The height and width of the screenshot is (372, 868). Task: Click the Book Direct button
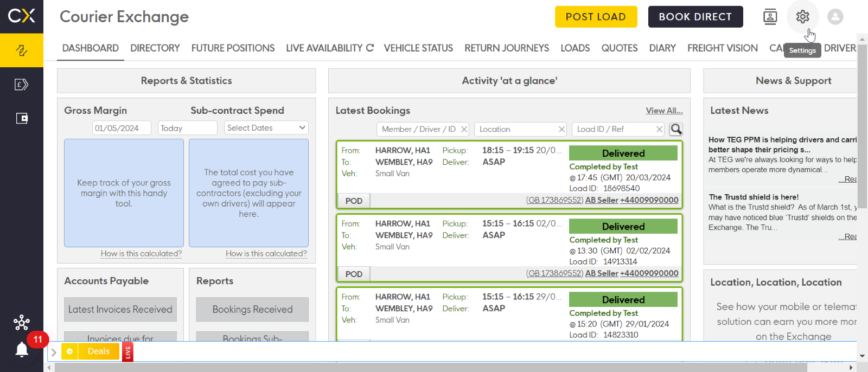[x=695, y=17]
